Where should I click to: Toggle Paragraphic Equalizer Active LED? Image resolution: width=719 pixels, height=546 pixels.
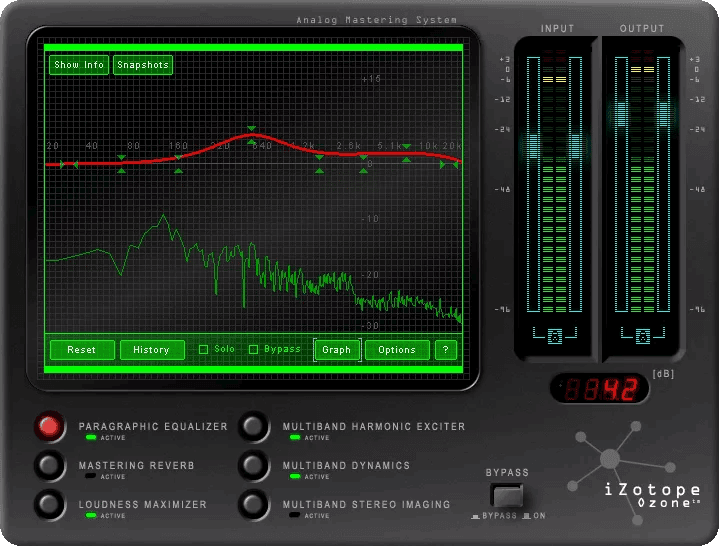[x=91, y=437]
